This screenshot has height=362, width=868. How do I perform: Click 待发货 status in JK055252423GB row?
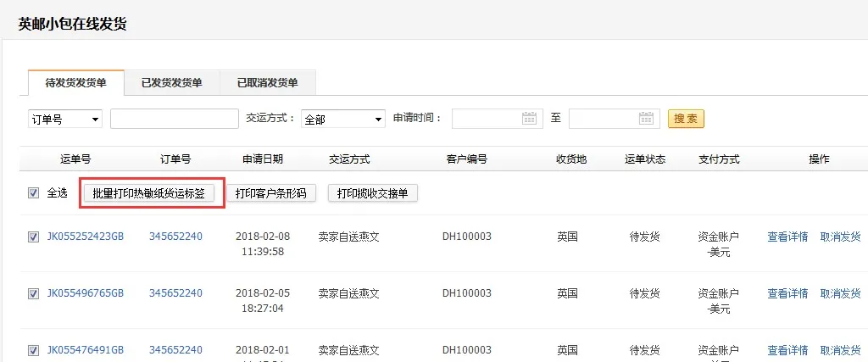pyautogui.click(x=645, y=237)
